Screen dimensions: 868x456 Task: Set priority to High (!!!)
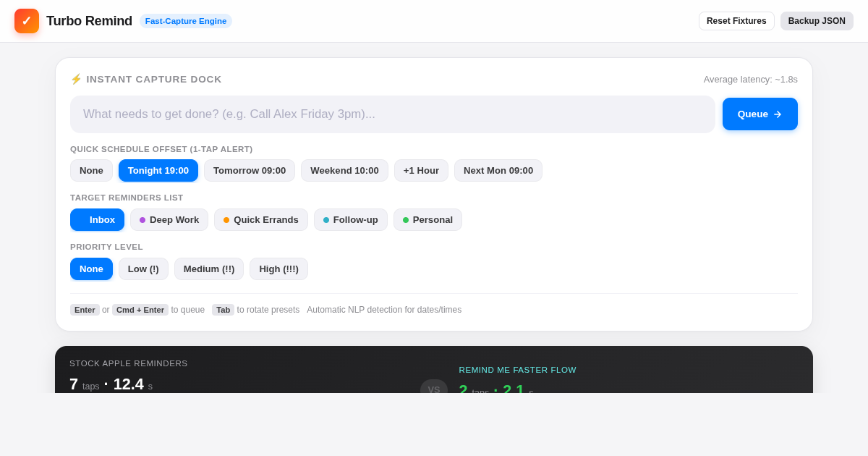(x=278, y=269)
